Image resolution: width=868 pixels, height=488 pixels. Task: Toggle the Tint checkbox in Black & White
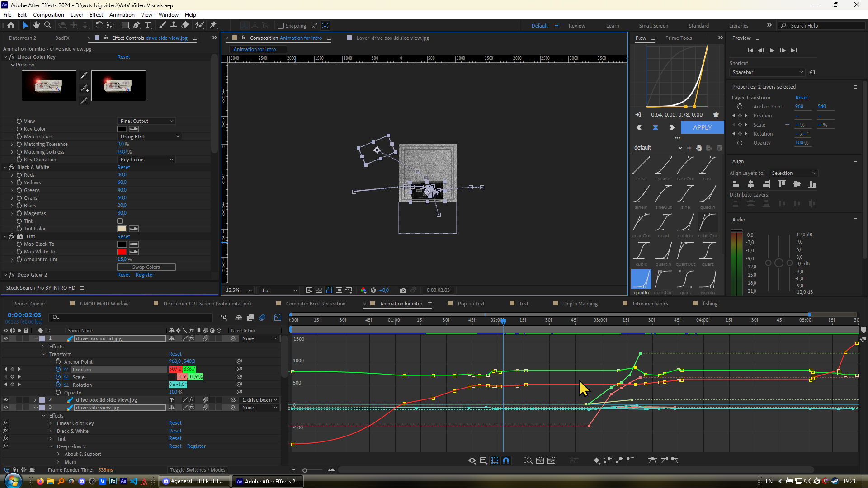(120, 221)
